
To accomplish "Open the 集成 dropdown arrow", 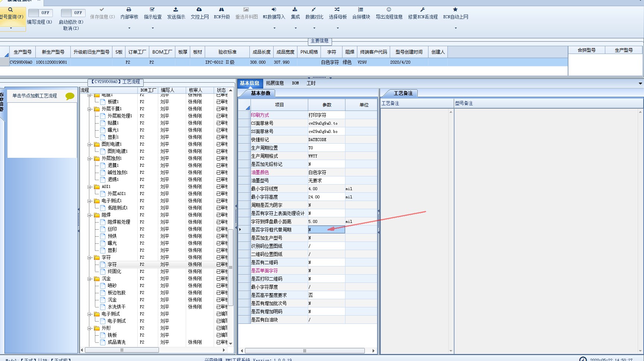I will 296,28.
